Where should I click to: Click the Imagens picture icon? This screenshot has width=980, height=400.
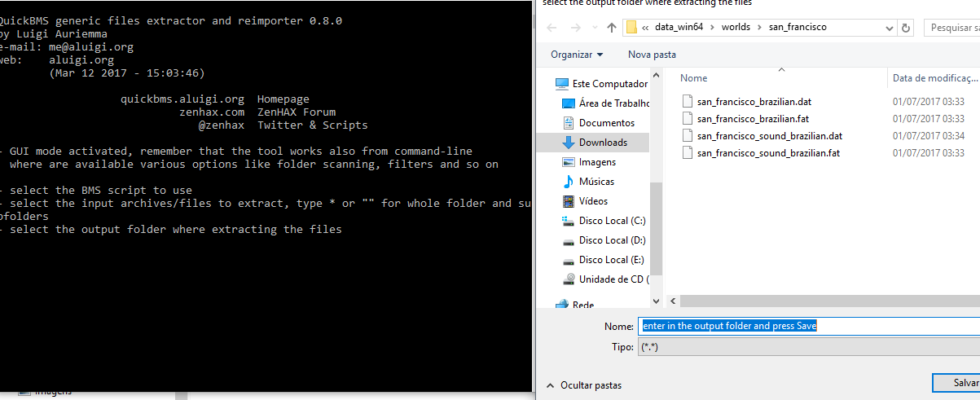(x=569, y=162)
